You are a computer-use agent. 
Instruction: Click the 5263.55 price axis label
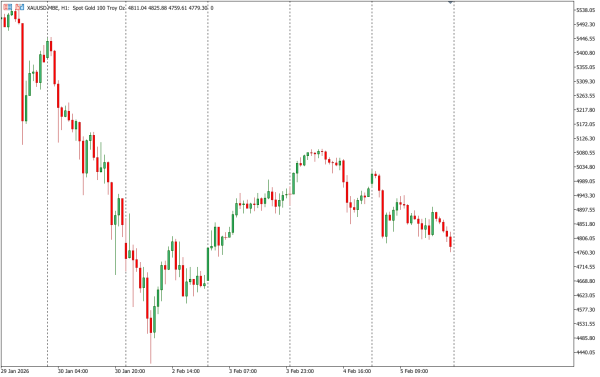[x=586, y=96]
